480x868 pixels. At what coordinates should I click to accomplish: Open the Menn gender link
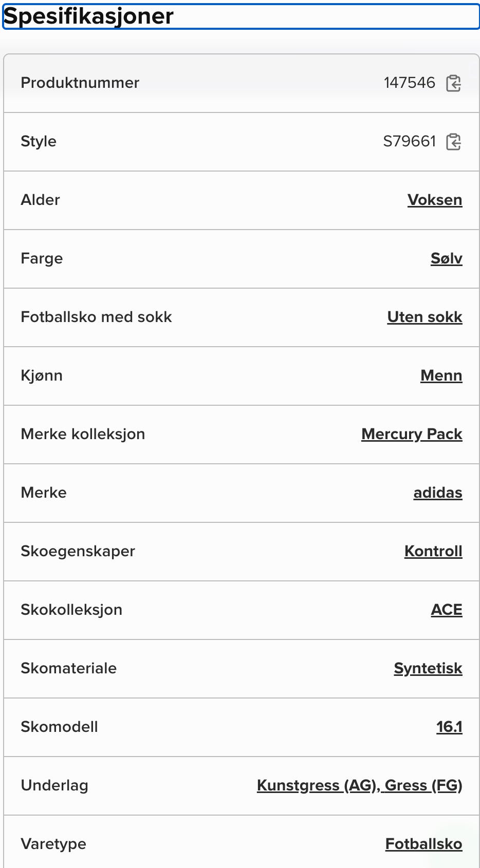[441, 375]
